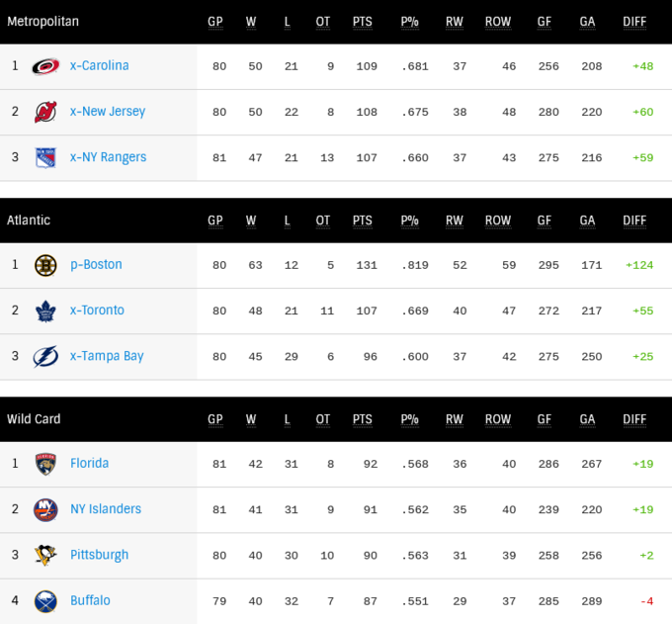This screenshot has width=672, height=624.
Task: Sort Metropolitan table by PTS column
Action: [362, 22]
